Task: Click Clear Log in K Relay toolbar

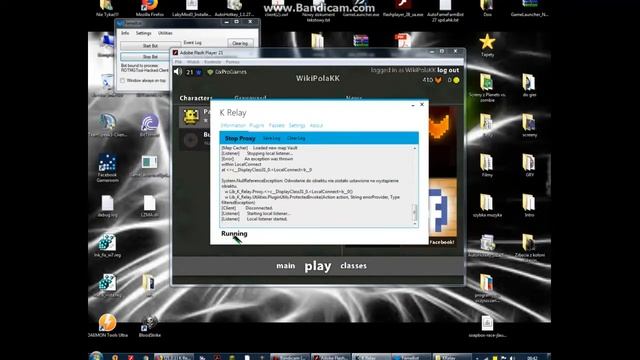Action: click(x=296, y=138)
